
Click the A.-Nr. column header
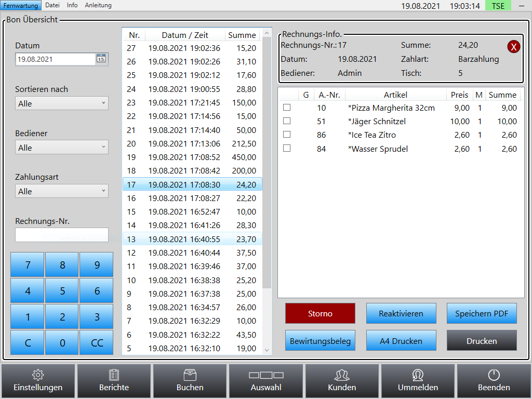(x=329, y=95)
